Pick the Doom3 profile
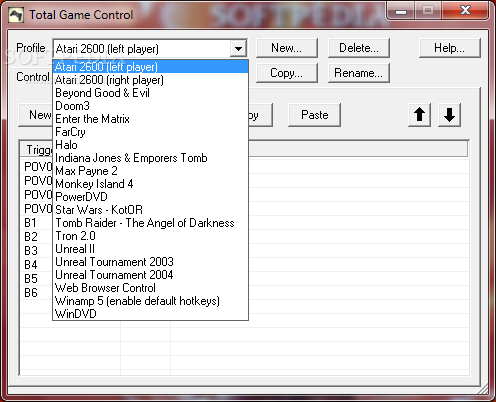The image size is (496, 402). (150, 106)
